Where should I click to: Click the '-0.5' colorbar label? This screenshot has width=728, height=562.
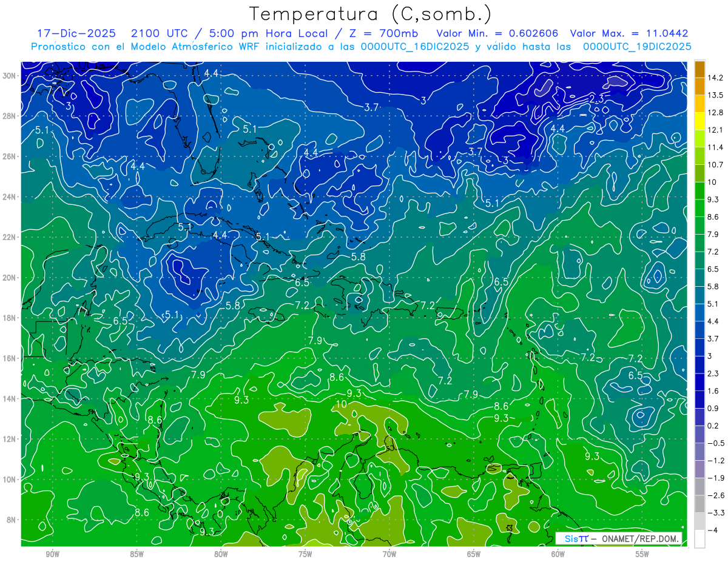click(x=716, y=443)
